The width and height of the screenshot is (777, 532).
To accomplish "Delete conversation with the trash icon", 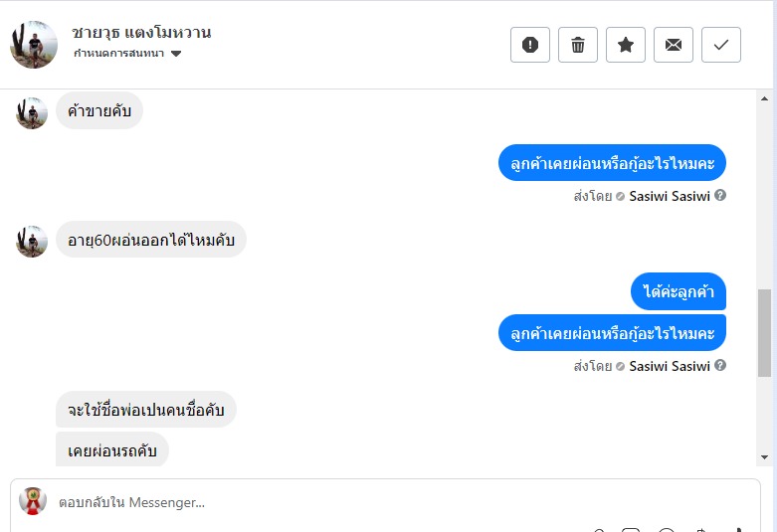I will click(578, 45).
